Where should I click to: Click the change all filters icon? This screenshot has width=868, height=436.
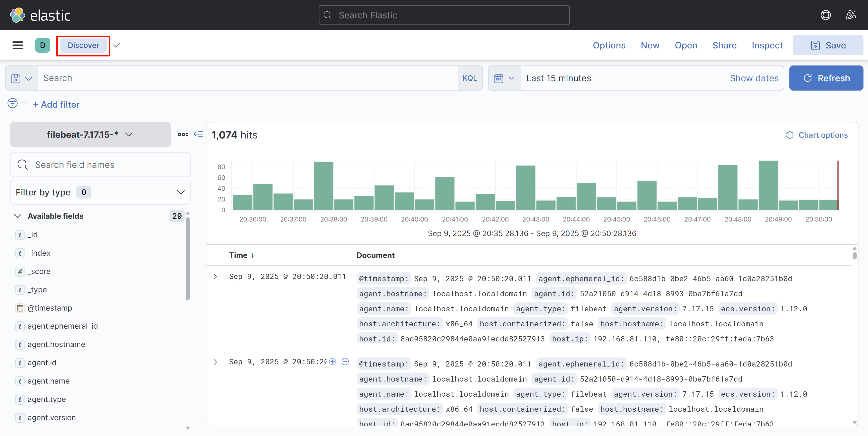(13, 103)
